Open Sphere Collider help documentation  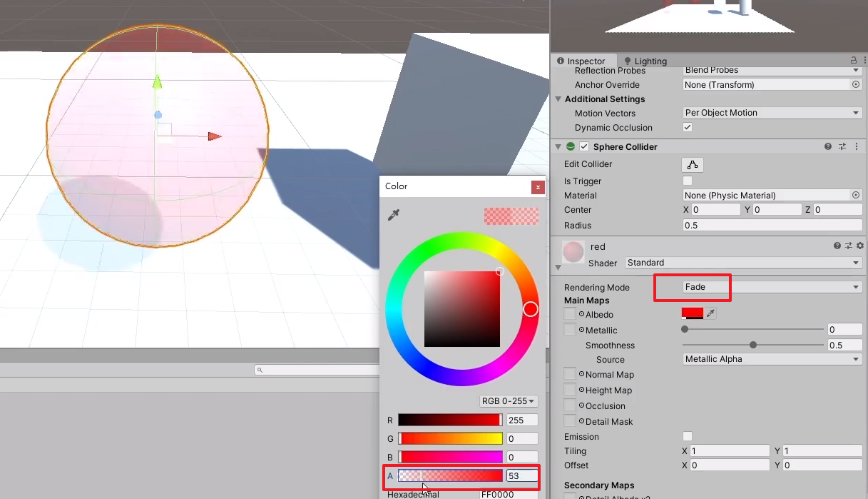827,146
